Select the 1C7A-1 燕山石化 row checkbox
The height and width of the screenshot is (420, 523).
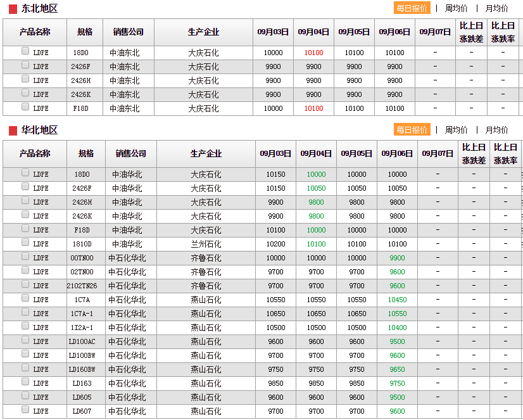click(x=25, y=312)
